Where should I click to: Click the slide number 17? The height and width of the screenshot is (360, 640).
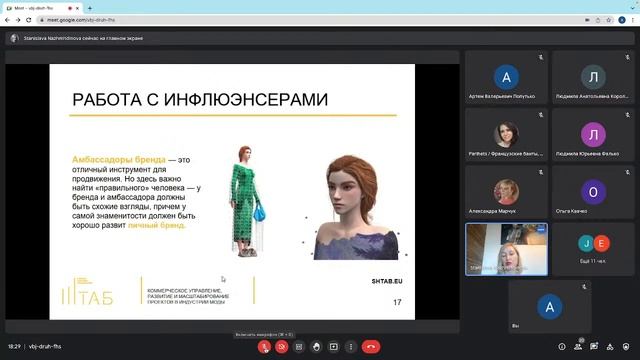[397, 302]
